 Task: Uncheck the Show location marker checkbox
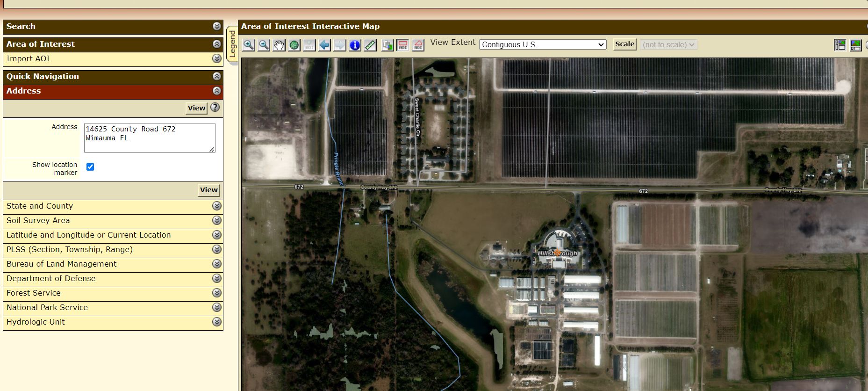point(90,167)
